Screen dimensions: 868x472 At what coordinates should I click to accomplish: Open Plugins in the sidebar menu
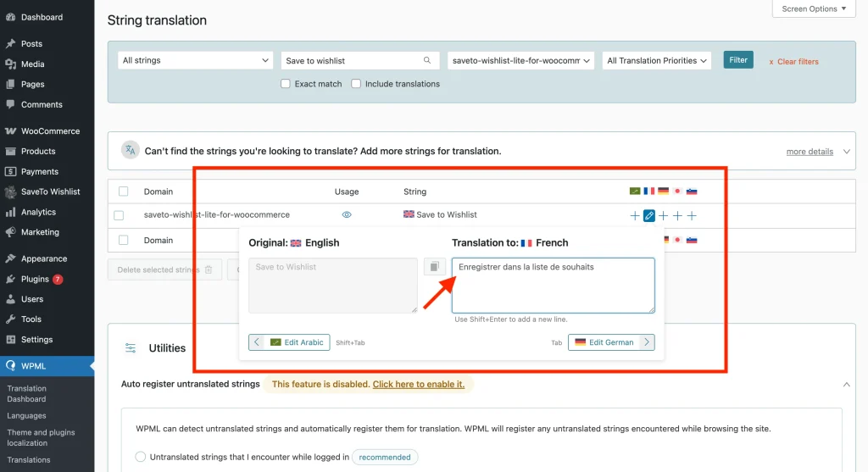pyautogui.click(x=36, y=279)
